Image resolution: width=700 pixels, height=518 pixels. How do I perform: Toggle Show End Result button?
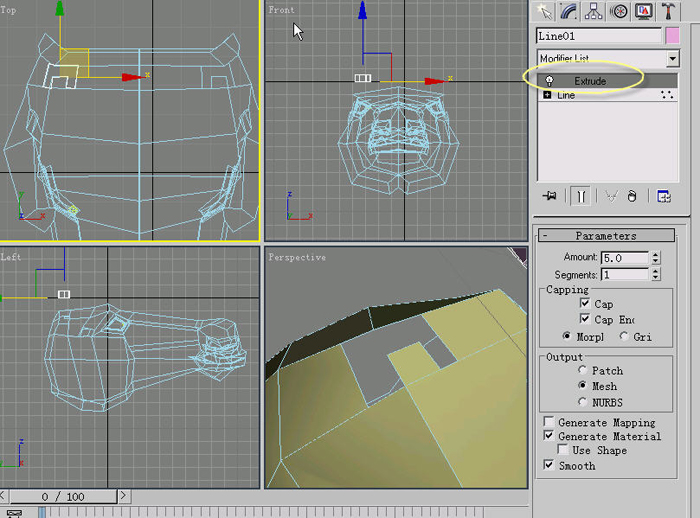coord(581,196)
